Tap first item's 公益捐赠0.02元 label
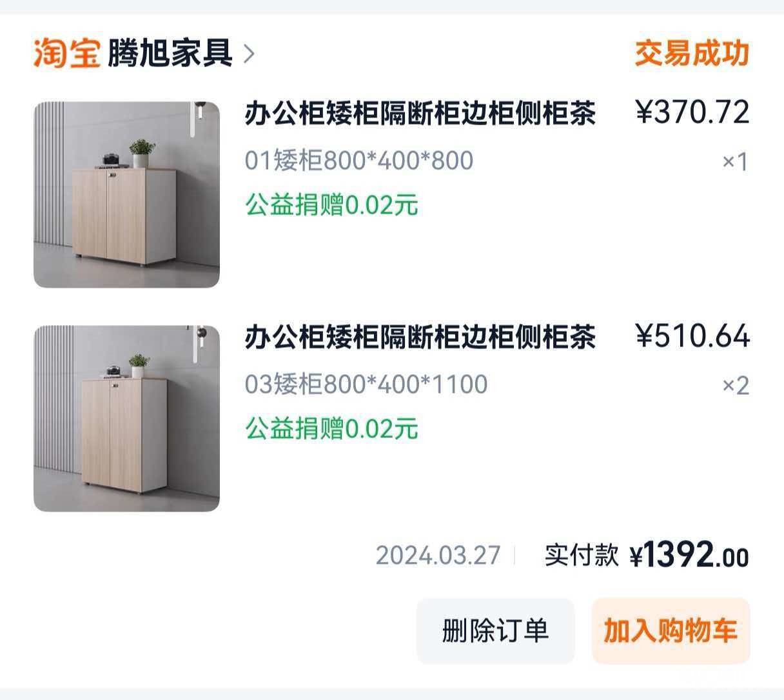The width and height of the screenshot is (784, 700). click(x=331, y=205)
